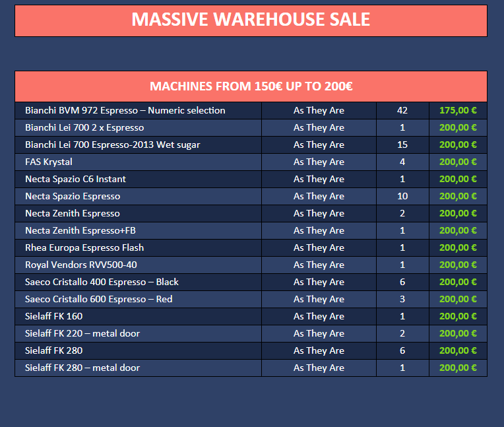The image size is (504, 427).
Task: Select Necta Zenith Espresso+FB machine
Action: coord(80,230)
